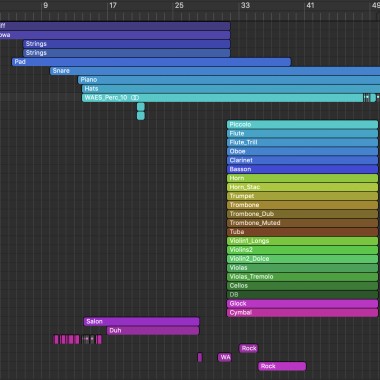Screen dimensions: 380x380
Task: Select the Trumpet region
Action: 302,196
